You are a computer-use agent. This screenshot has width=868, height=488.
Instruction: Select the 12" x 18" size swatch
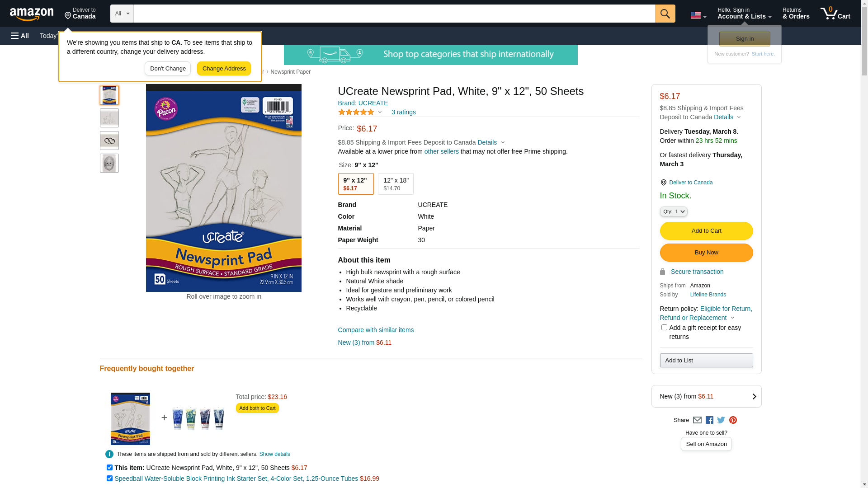[396, 184]
